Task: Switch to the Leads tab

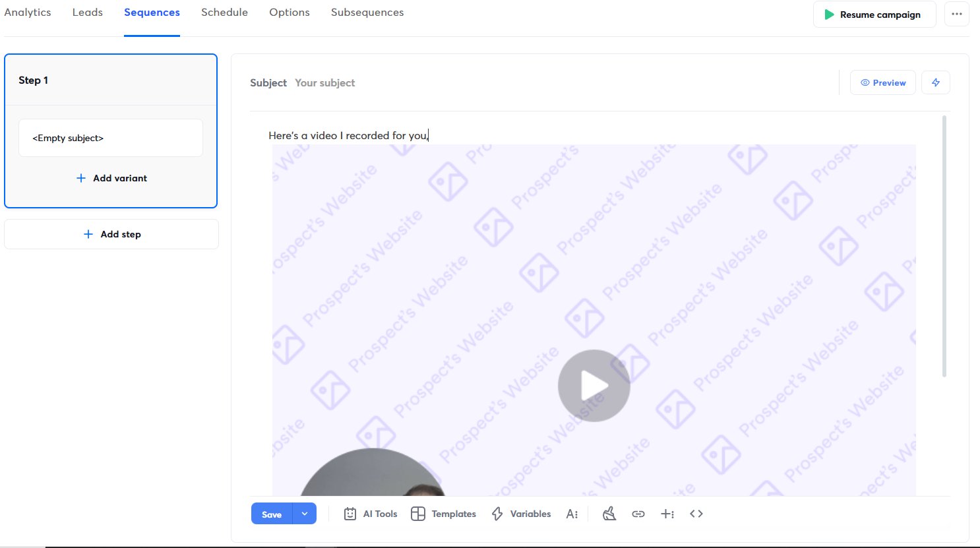Action: point(88,13)
